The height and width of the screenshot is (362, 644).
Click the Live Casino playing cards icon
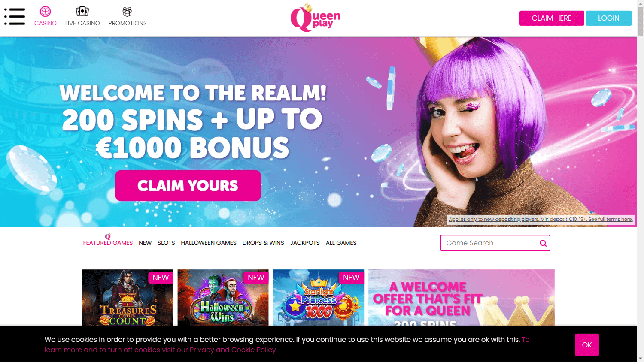coord(82,11)
